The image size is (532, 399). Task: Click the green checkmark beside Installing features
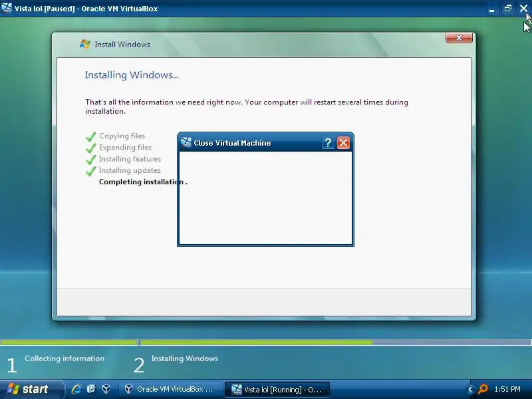point(91,160)
